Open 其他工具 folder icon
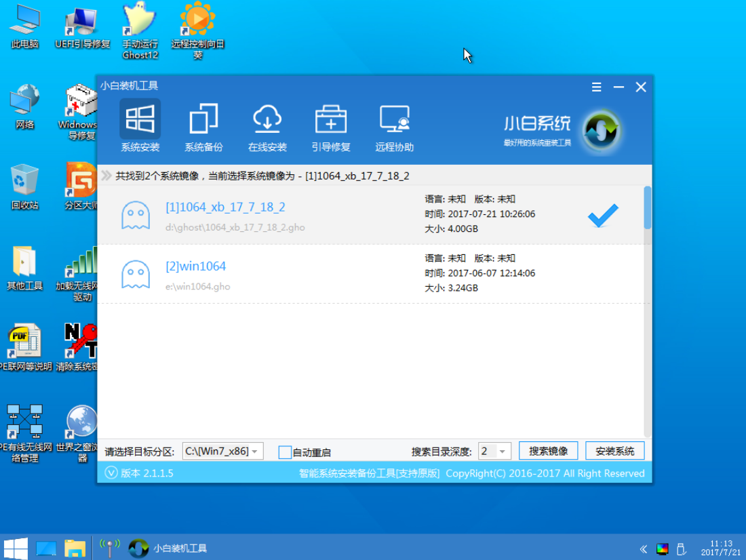Screen dimensions: 746x560 coord(24,268)
